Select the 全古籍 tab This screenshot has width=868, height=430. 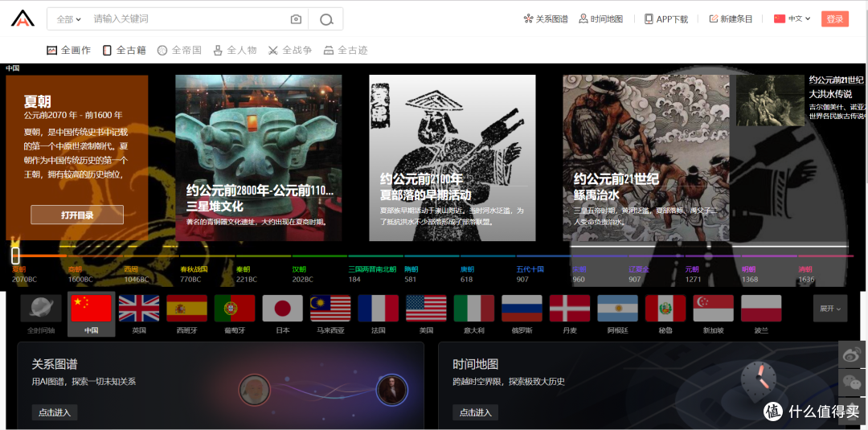tap(124, 51)
